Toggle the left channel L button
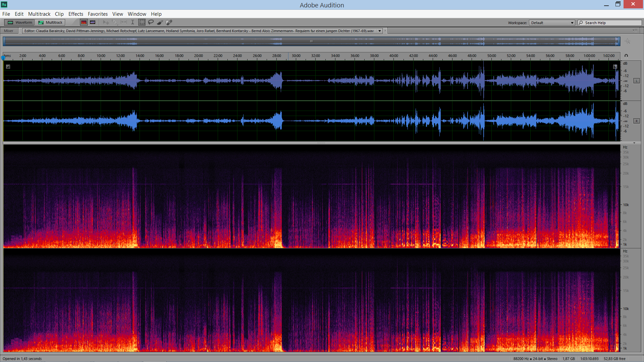 (636, 81)
